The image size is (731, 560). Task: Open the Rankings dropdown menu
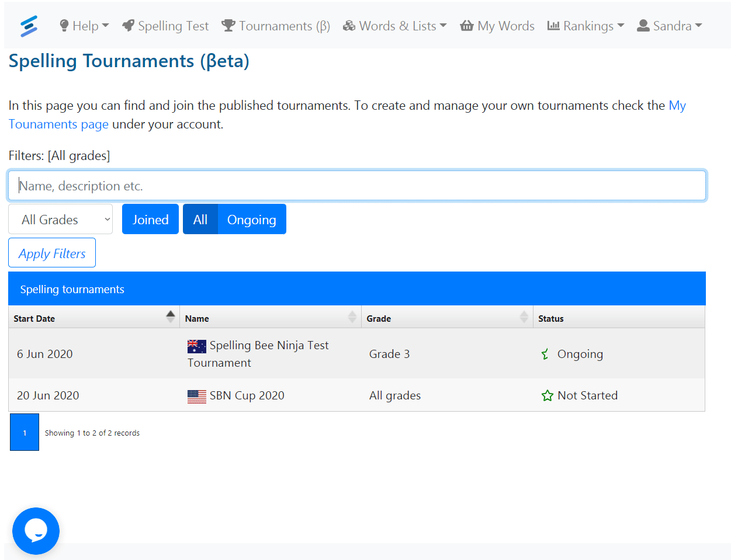[586, 26]
